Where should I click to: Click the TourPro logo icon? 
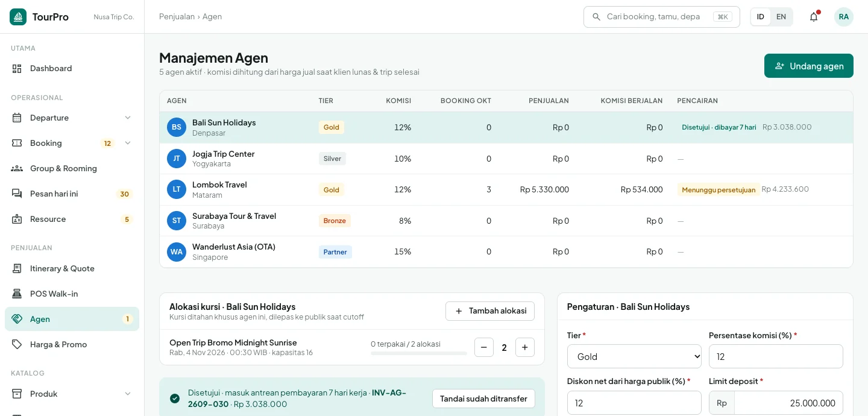[x=18, y=17]
